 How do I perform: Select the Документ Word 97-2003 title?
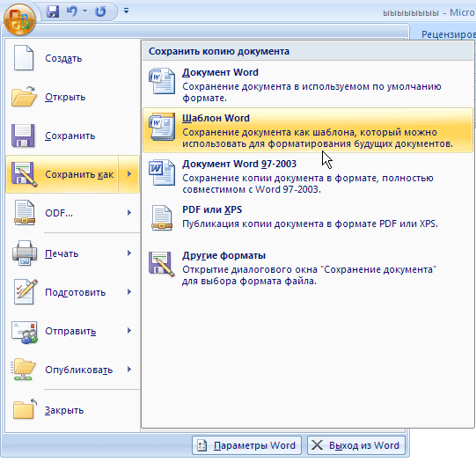point(239,164)
